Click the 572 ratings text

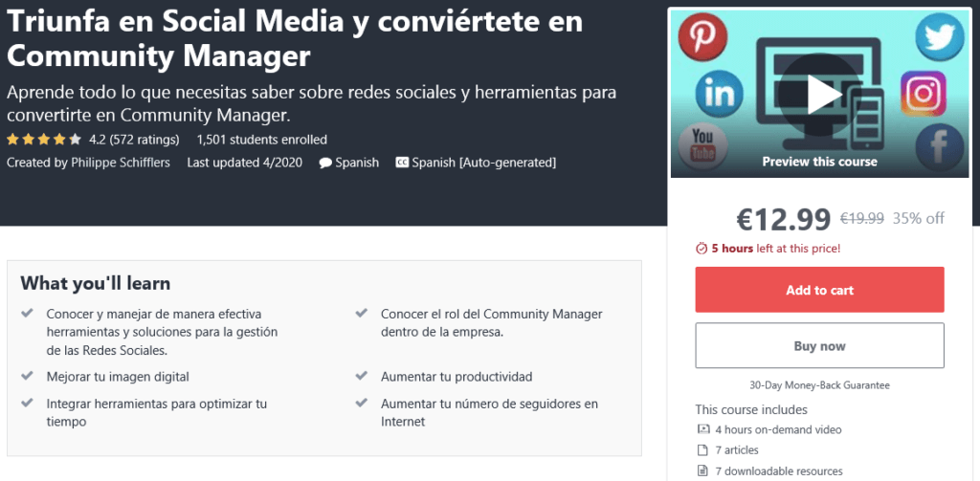(146, 140)
